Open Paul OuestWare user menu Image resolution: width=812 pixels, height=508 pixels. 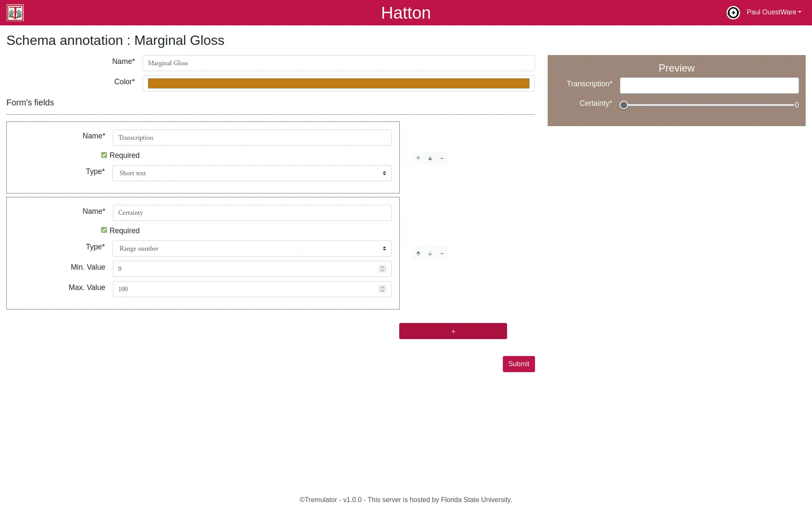point(774,12)
